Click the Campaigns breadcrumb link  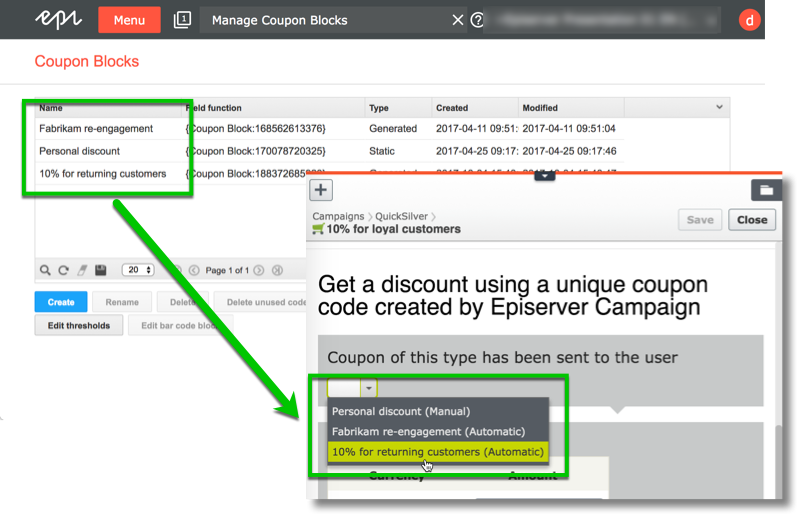338,216
